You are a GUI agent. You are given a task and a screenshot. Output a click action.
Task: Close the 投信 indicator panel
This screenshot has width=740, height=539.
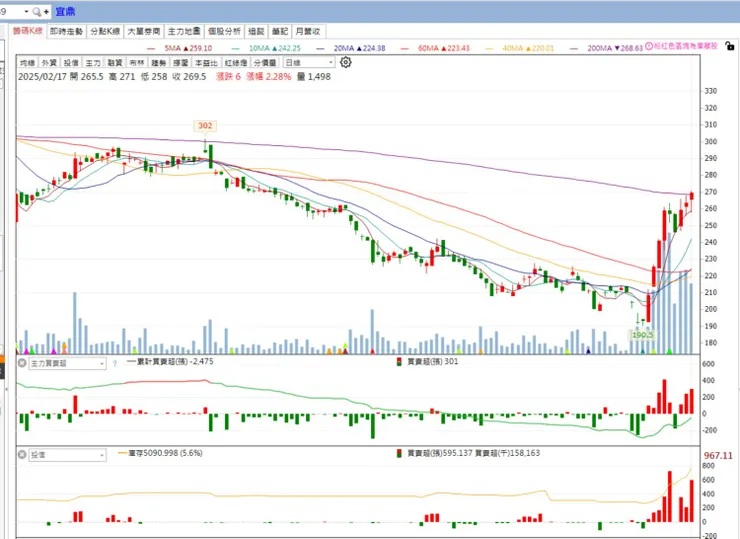[22, 455]
